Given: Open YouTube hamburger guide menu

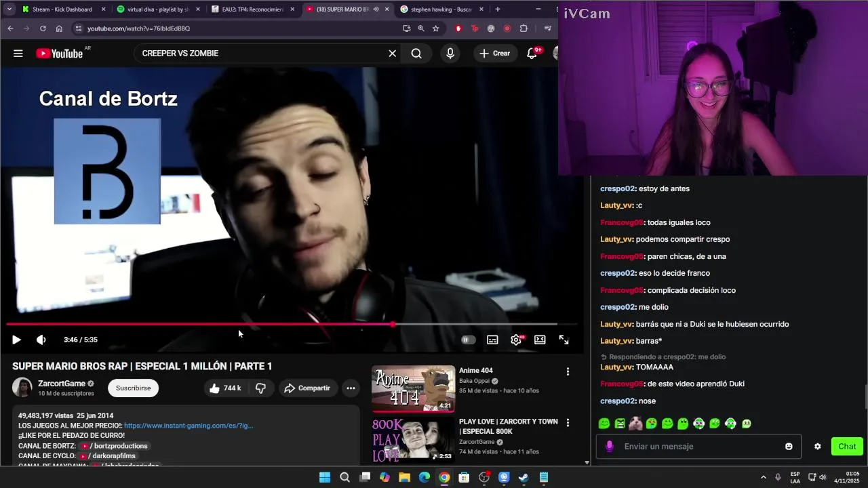Looking at the screenshot, I should pos(18,54).
